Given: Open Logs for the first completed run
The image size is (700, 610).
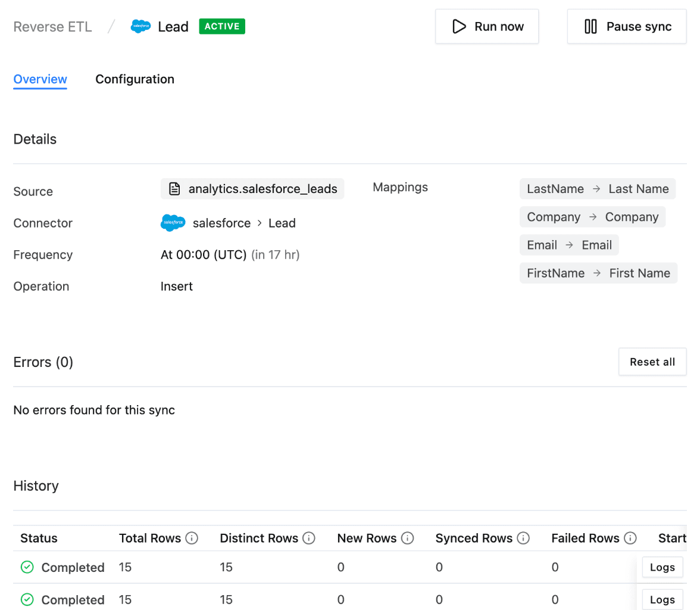Looking at the screenshot, I should (662, 567).
